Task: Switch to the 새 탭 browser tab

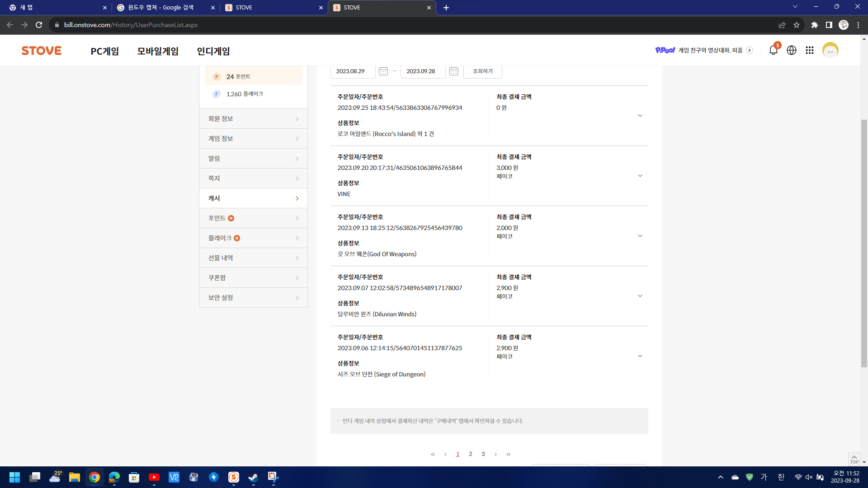Action: click(x=57, y=8)
